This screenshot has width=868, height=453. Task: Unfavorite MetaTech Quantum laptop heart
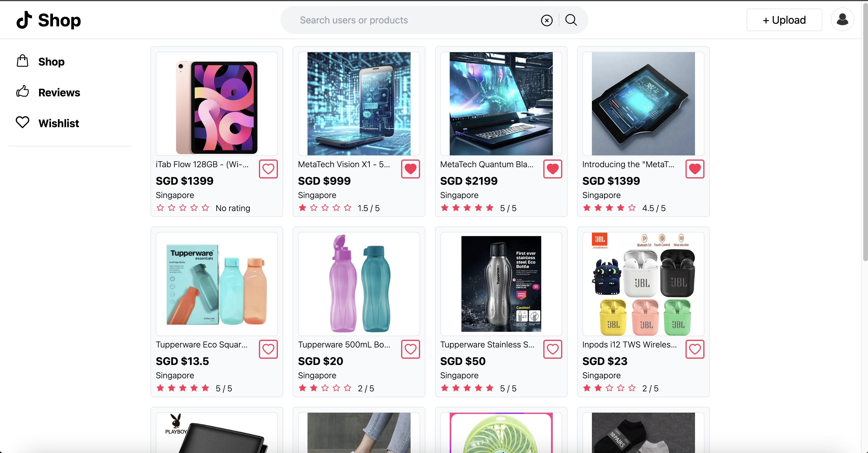point(552,169)
